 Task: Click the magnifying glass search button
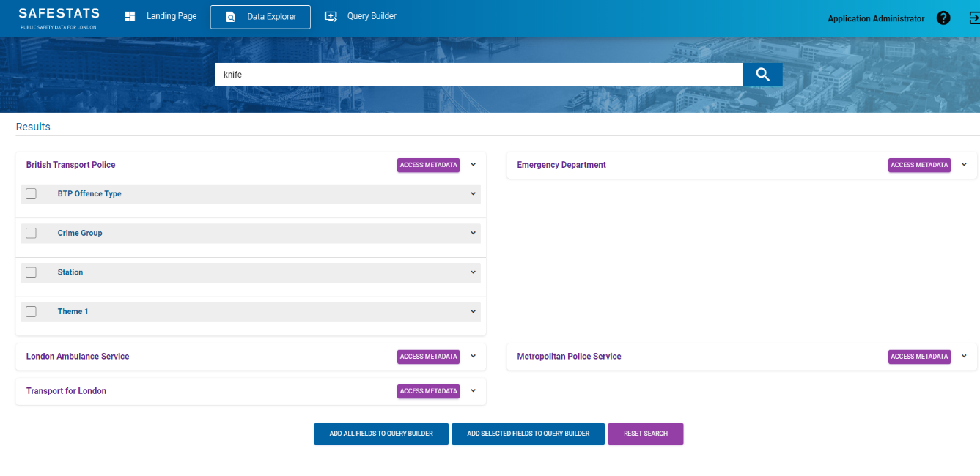click(762, 75)
